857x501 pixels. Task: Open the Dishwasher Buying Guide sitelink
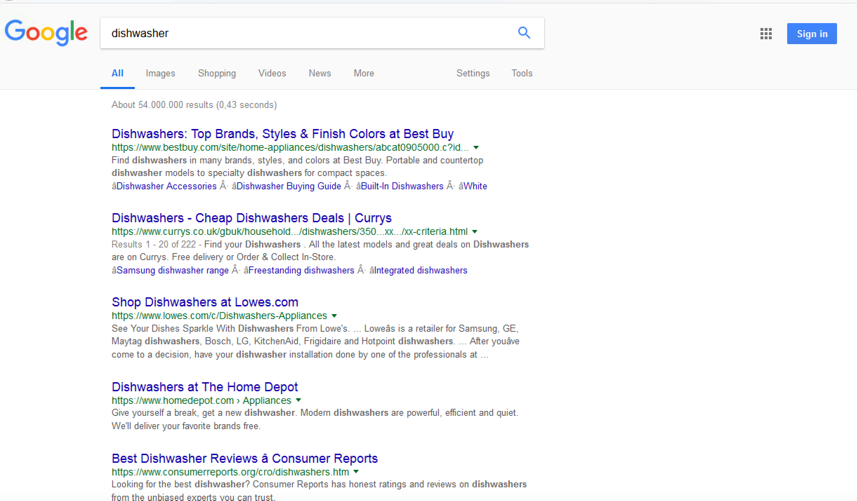click(x=288, y=186)
